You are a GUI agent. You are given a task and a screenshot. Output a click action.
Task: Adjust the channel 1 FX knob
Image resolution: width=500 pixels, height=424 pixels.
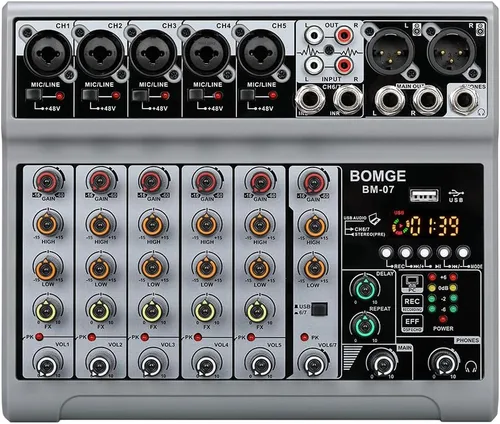click(47, 311)
